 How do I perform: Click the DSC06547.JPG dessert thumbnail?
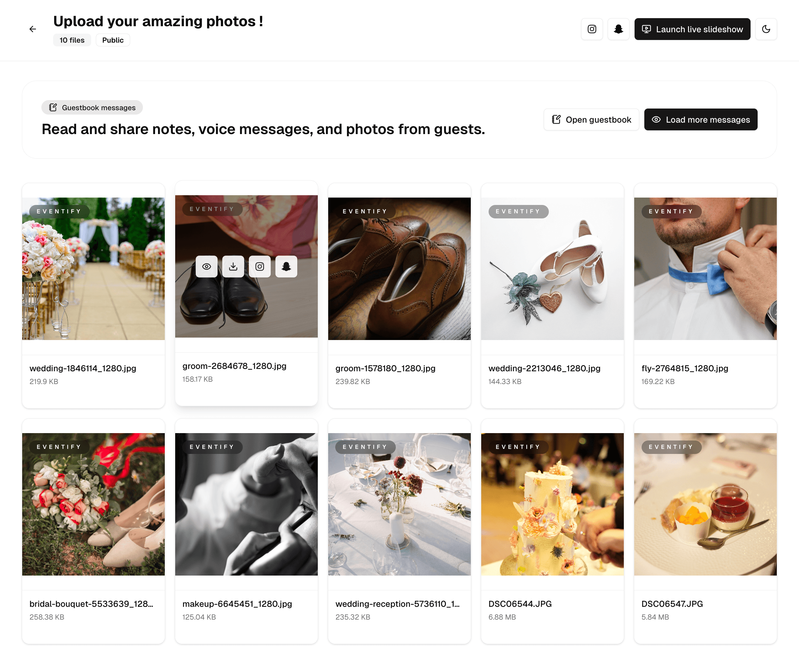tap(705, 504)
